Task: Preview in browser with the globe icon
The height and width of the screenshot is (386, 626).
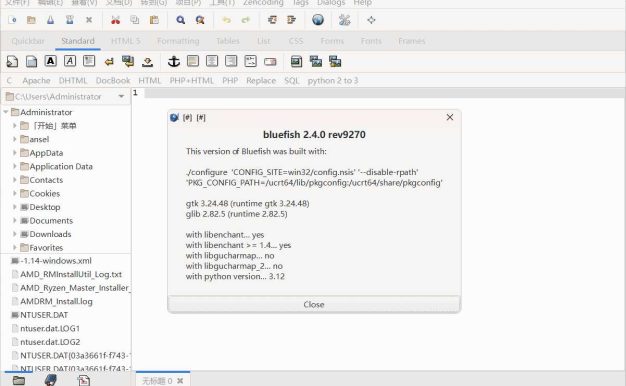Action: coord(318,20)
